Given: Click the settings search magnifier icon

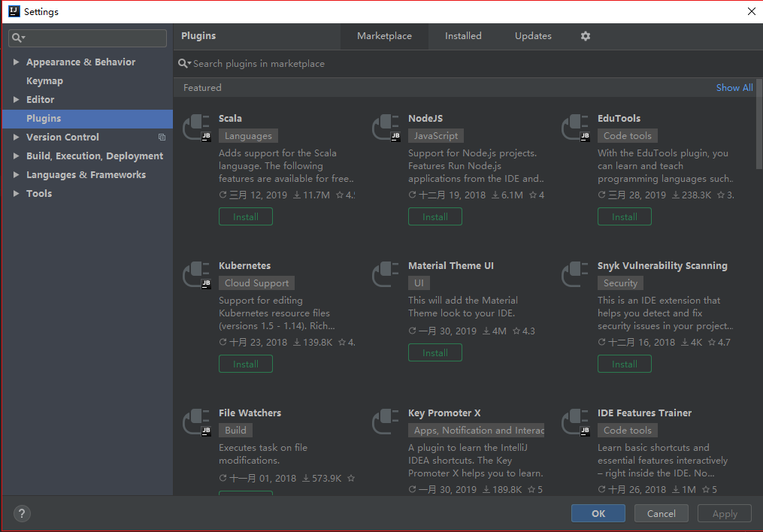Looking at the screenshot, I should click(18, 38).
